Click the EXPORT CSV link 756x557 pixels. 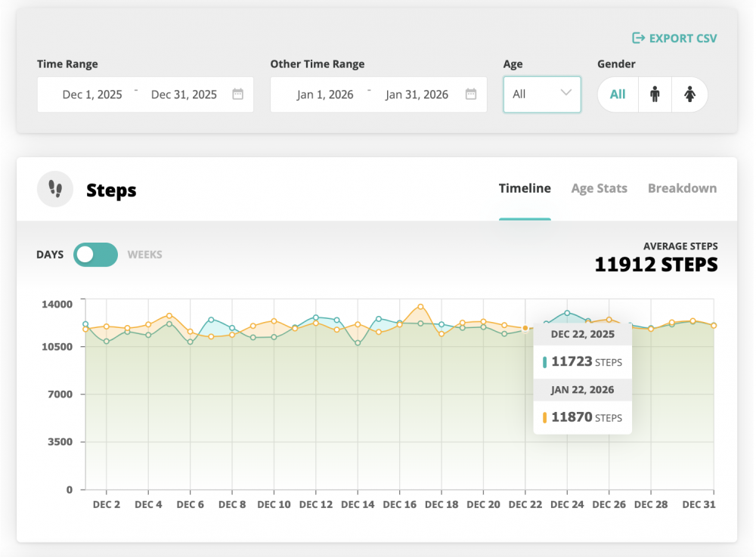[x=683, y=39]
